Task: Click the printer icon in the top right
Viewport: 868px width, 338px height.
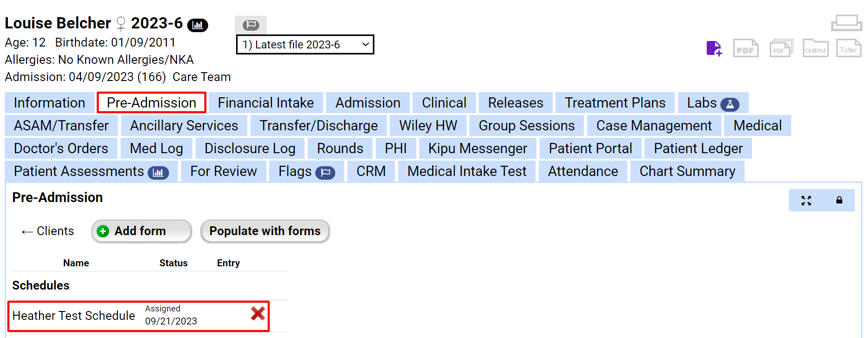Action: point(847,22)
